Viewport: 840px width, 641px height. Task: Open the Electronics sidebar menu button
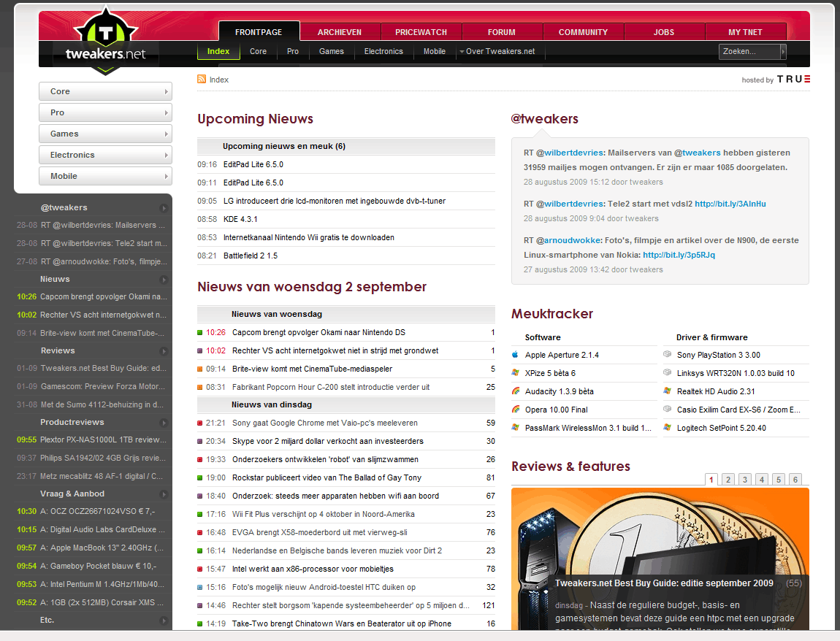tap(105, 155)
